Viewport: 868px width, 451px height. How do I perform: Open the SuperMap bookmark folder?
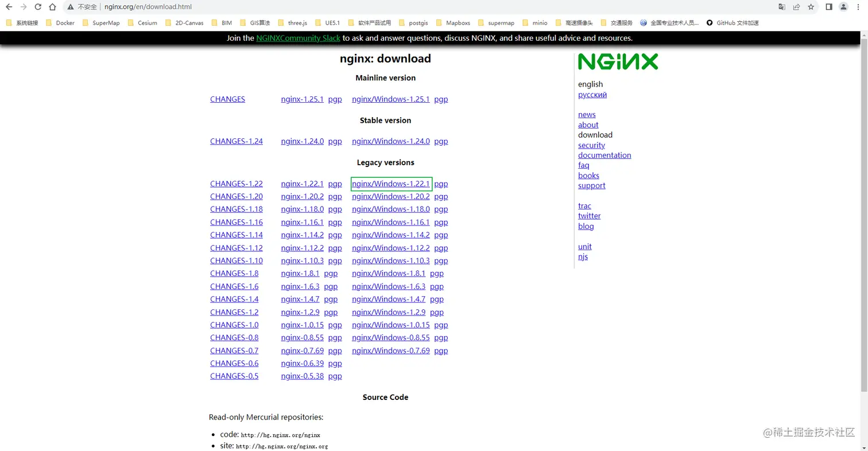pyautogui.click(x=101, y=23)
